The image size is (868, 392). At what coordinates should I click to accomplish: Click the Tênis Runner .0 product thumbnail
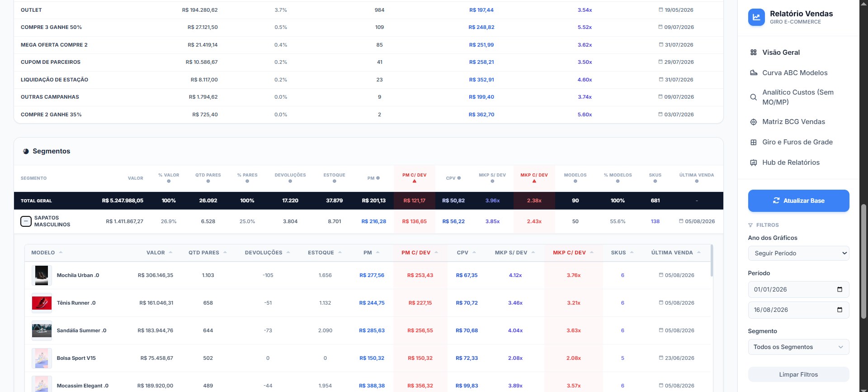42,303
